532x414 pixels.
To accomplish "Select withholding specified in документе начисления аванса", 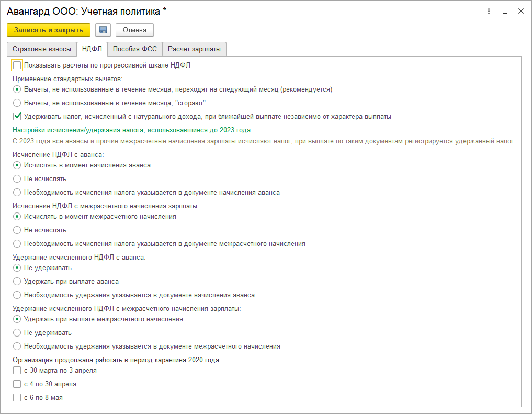I will point(17,295).
